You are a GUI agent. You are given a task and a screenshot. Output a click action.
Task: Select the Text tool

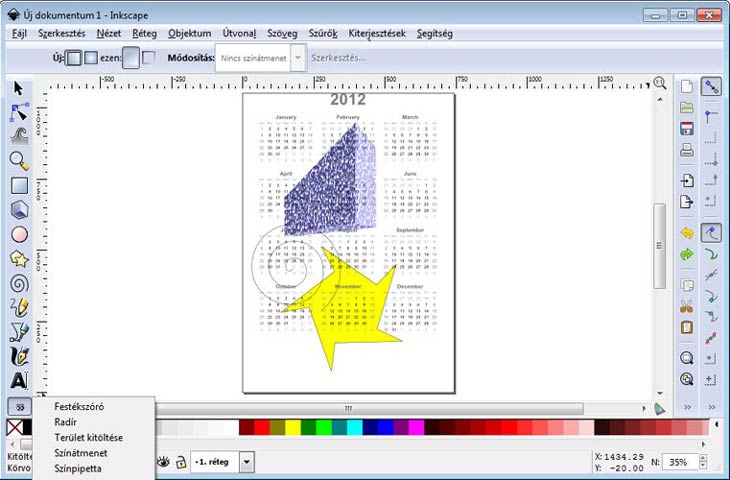tap(19, 381)
